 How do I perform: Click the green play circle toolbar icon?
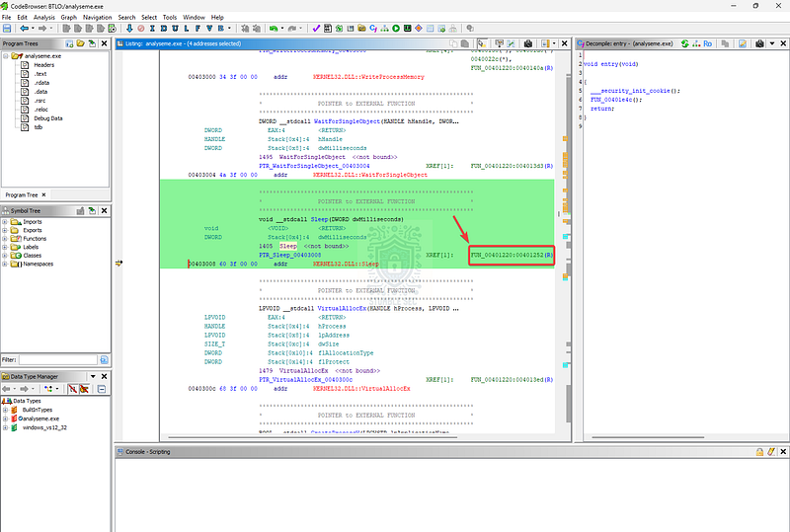pyautogui.click(x=396, y=29)
